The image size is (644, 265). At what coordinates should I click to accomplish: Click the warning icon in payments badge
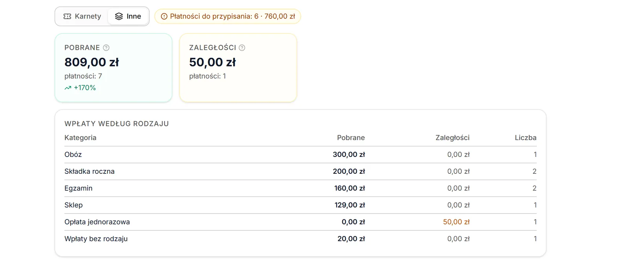(164, 17)
